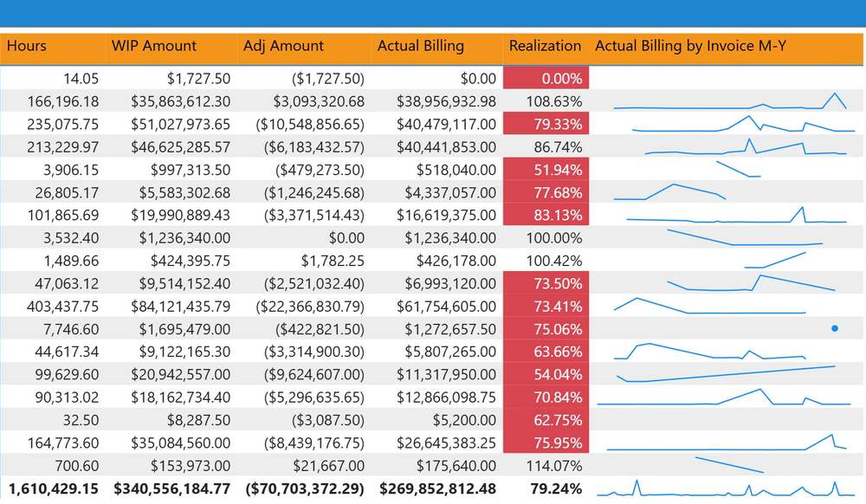Screen dimensions: 866x504
Task: Click adjustment amount ($10,548,856.65)
Action: click(x=310, y=124)
